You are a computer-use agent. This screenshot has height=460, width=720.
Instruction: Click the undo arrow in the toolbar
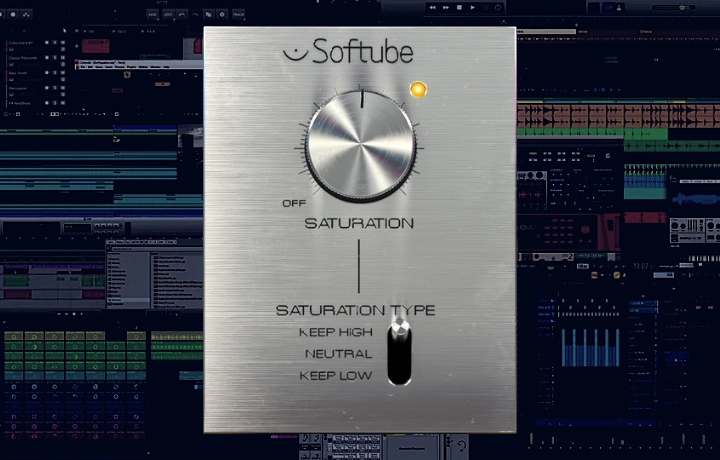[x=182, y=15]
